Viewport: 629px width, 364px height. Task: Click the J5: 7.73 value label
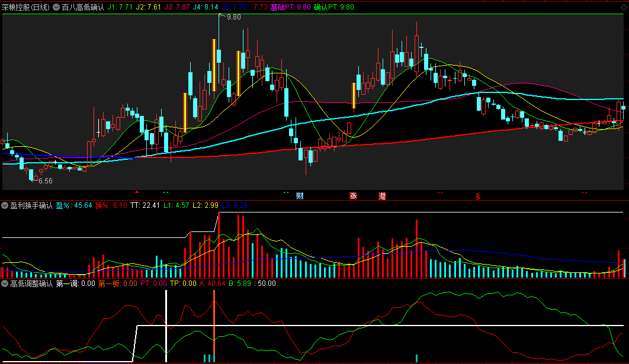234,7
